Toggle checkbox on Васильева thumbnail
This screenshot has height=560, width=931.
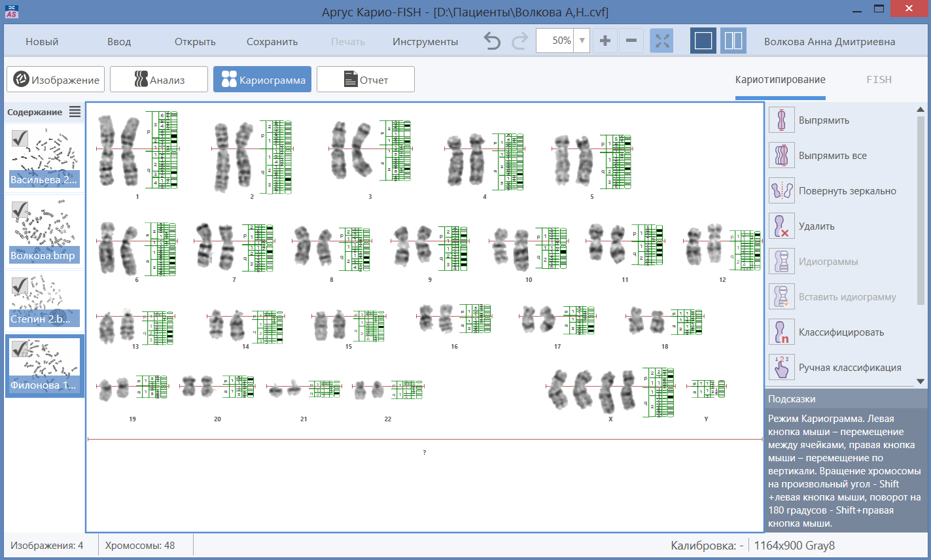coord(20,138)
